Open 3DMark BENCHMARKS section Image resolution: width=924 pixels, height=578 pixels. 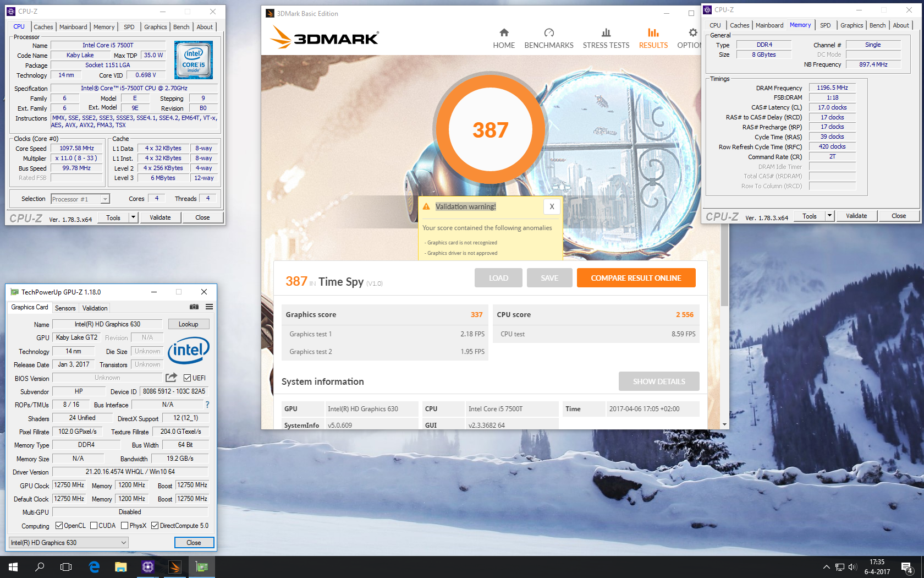549,39
